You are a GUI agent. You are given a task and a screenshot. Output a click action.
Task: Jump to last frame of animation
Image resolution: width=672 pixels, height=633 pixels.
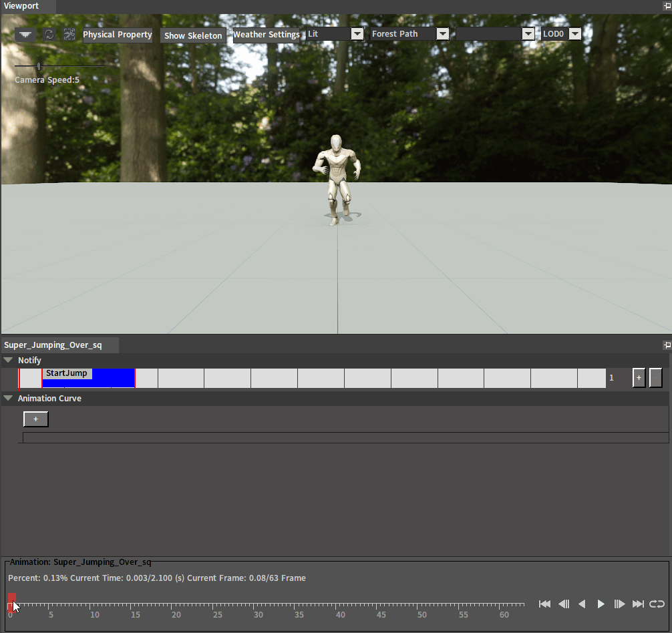click(x=638, y=604)
